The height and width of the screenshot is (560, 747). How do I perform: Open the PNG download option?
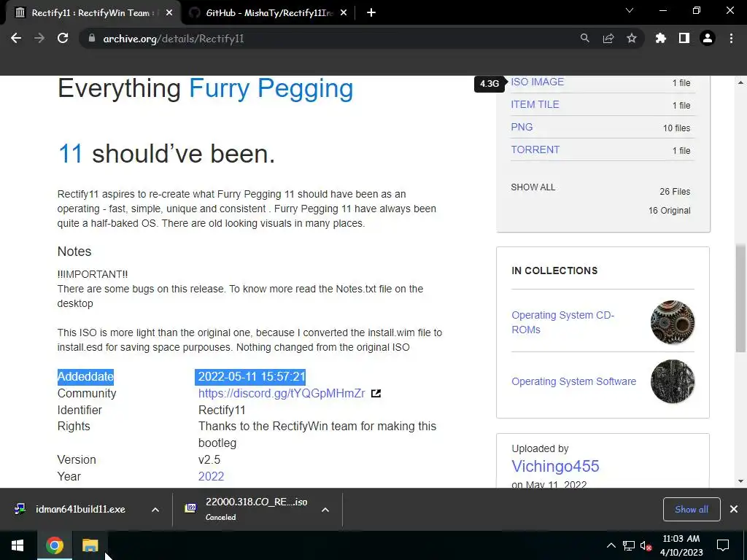pos(522,127)
